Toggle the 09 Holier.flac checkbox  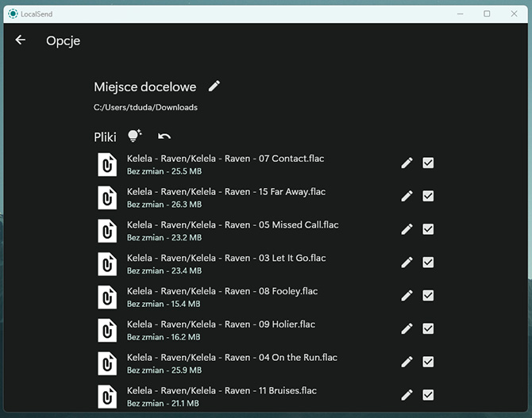coord(428,328)
